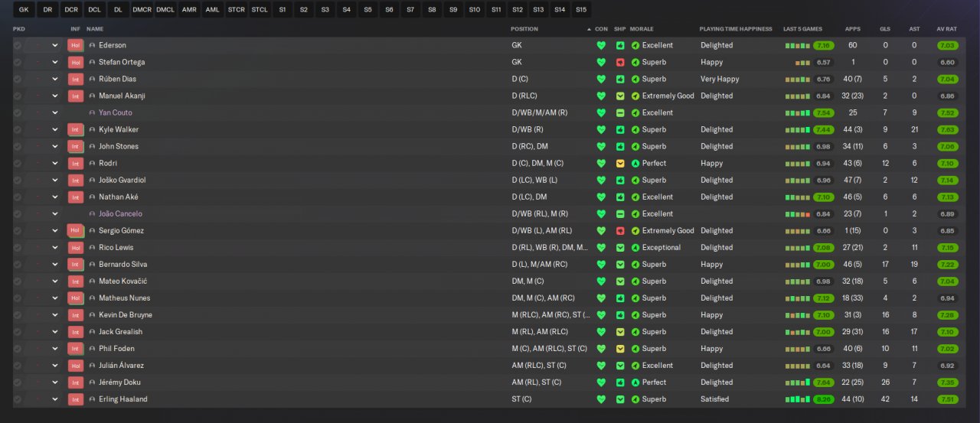
Task: Toggle the picked checkbox for Erling Haaland
Action: click(18, 399)
